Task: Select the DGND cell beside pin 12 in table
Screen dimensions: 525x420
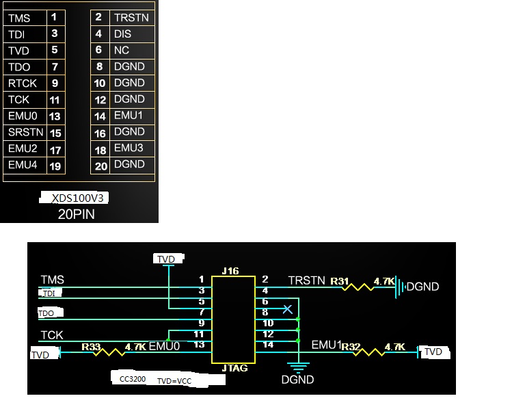Action: pos(132,99)
